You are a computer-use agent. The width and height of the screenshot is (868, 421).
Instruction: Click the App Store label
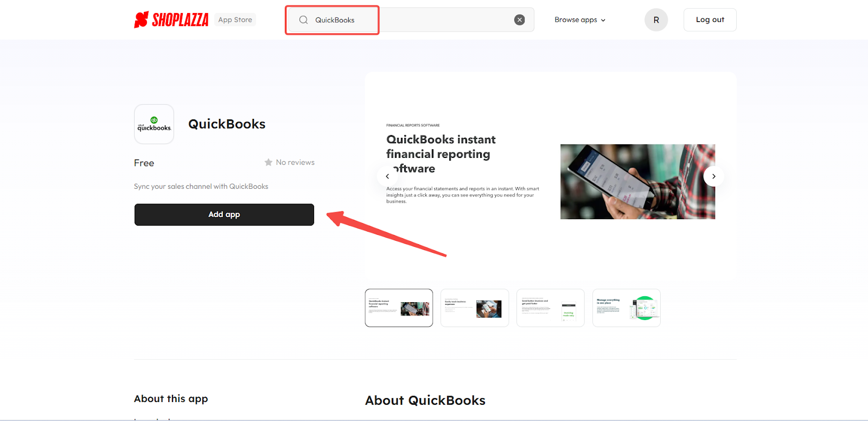point(235,20)
